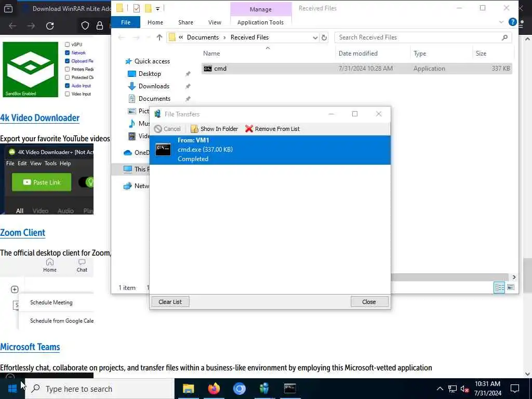Show hidden system tray icons

tap(440, 389)
